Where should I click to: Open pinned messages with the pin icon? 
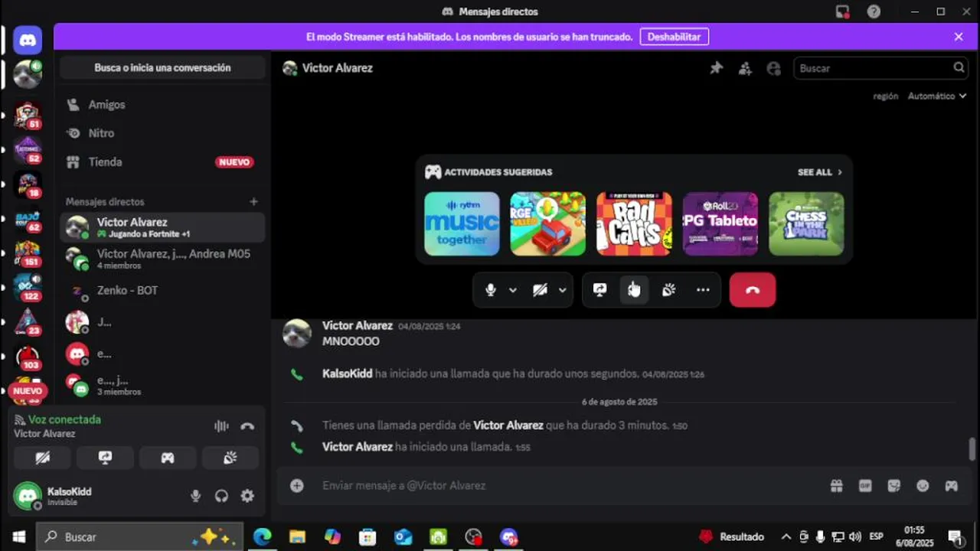point(716,68)
